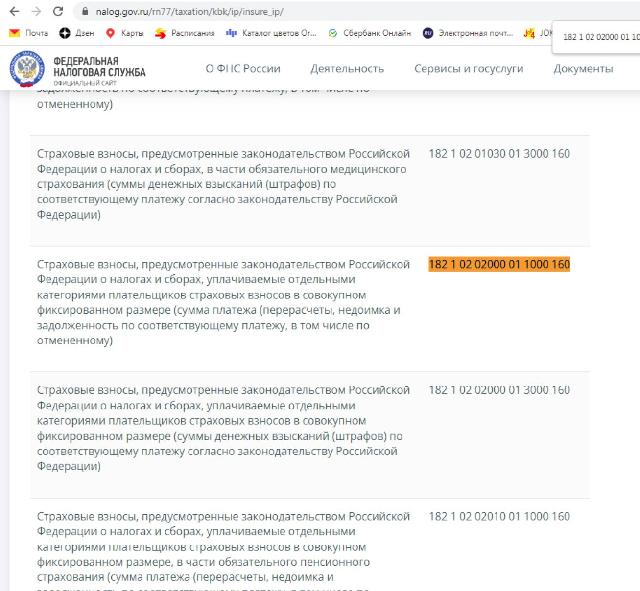Open the Документы menu
This screenshot has height=591, width=640.
pos(583,69)
